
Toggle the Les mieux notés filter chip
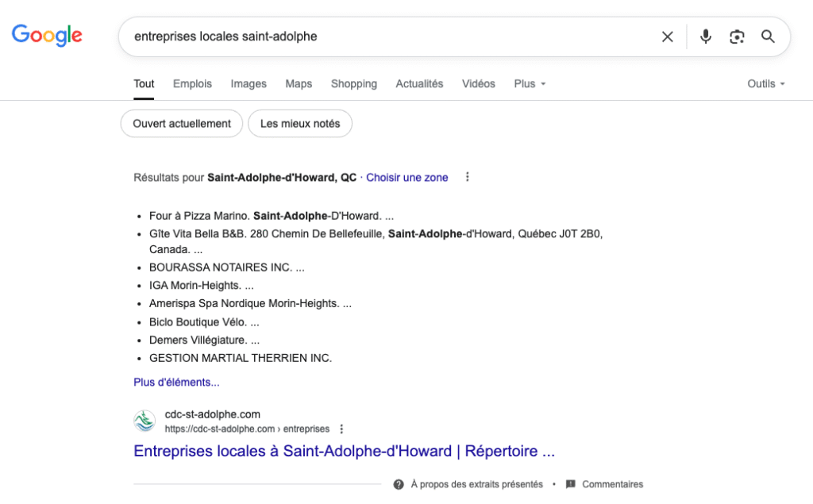click(300, 124)
